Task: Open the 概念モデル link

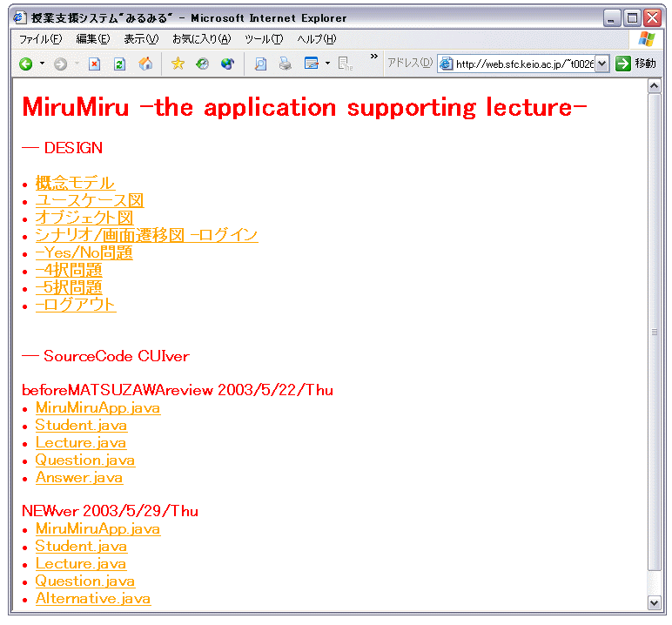Action: [75, 183]
